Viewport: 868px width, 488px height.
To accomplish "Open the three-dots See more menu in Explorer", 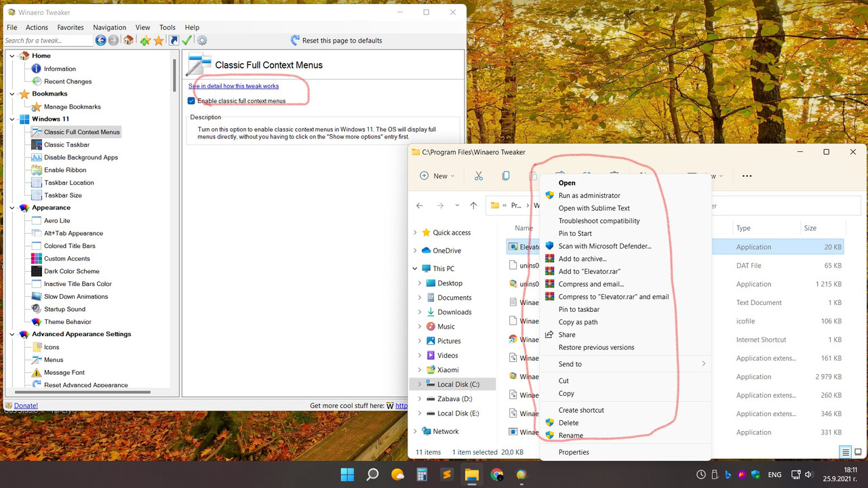I will coord(747,176).
